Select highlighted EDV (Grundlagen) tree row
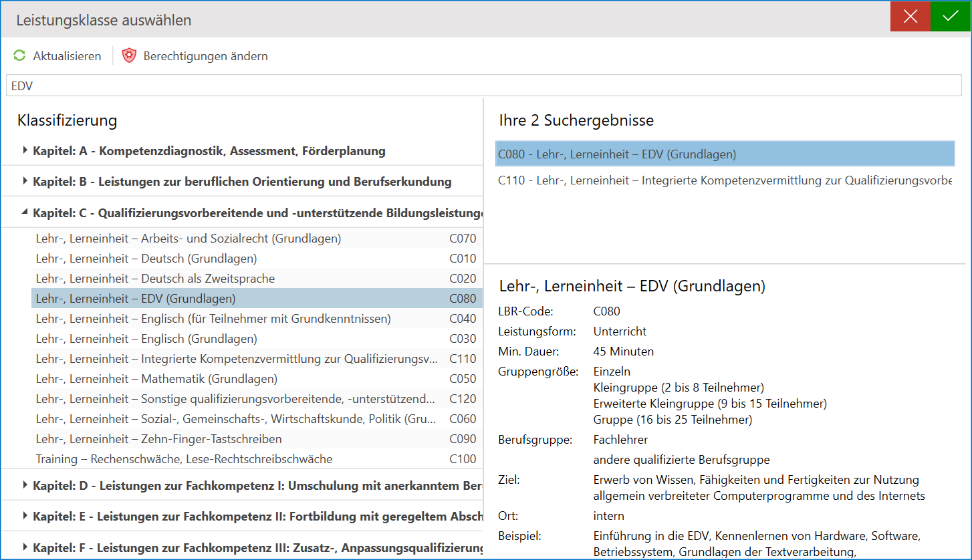 click(257, 299)
